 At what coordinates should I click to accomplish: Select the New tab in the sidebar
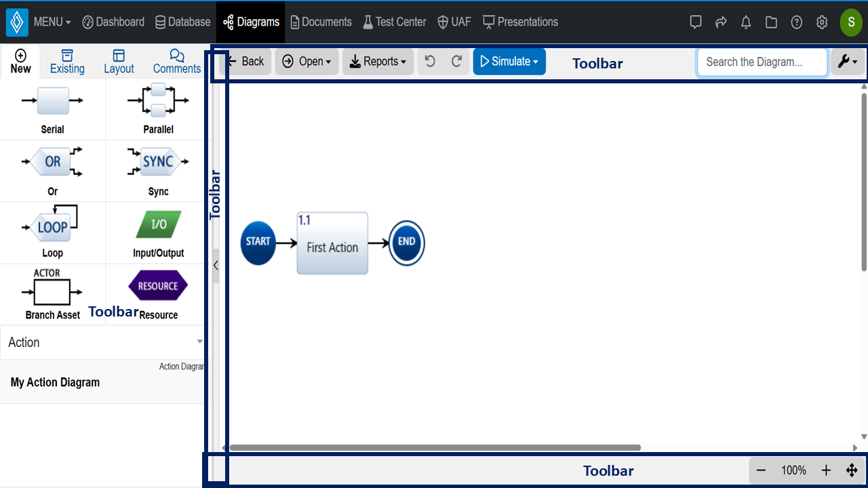pyautogui.click(x=20, y=62)
